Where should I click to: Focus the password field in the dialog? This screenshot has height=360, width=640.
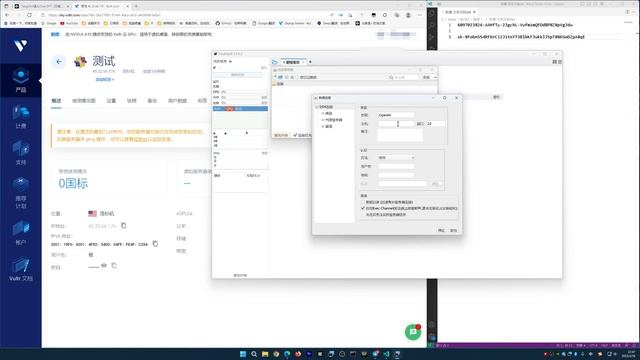tap(396, 175)
